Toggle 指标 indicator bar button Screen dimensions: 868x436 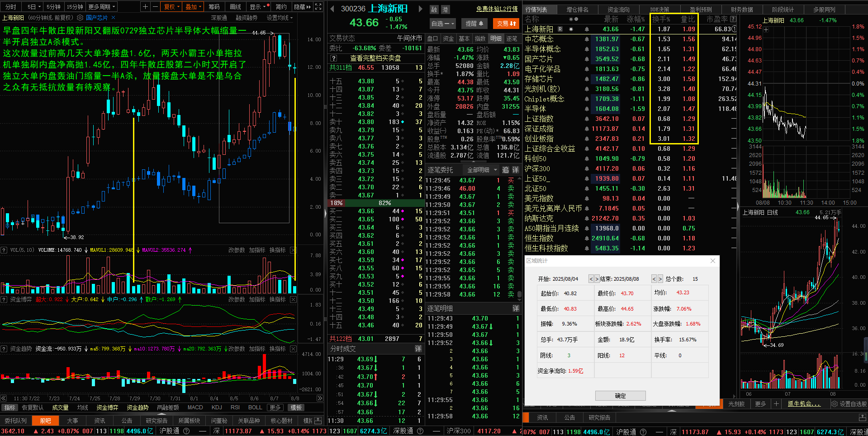coord(9,407)
